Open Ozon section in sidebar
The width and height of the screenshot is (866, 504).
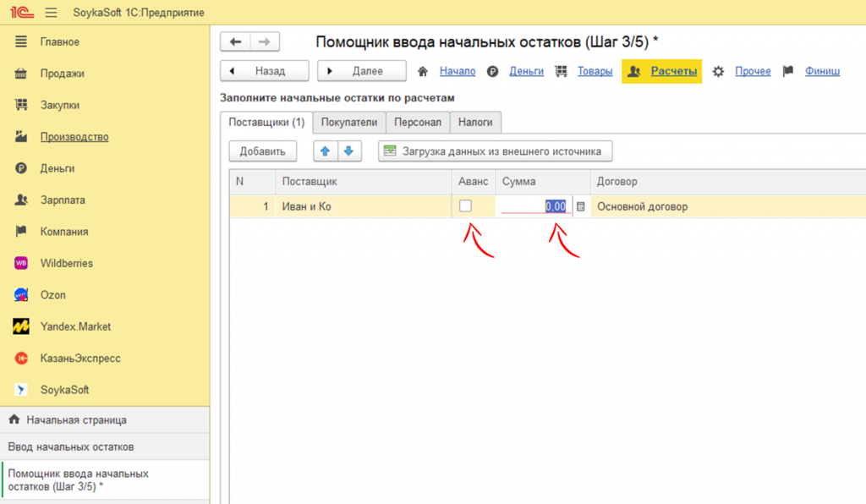point(52,295)
